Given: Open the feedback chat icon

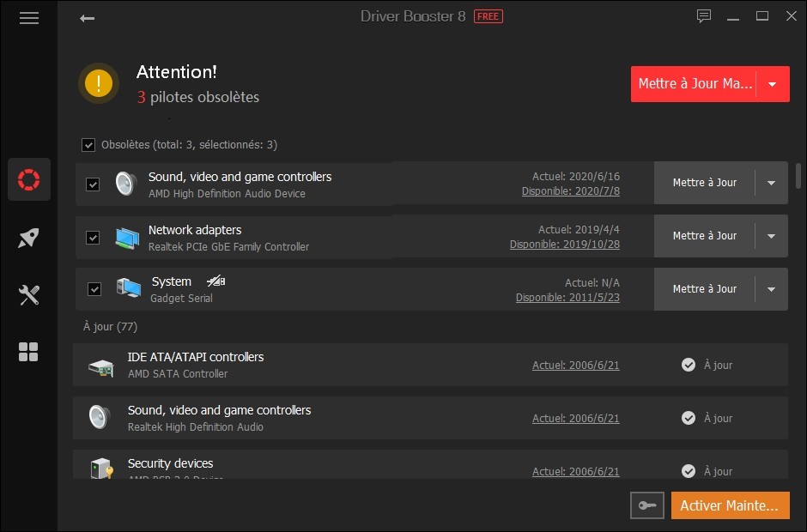Looking at the screenshot, I should click(704, 16).
